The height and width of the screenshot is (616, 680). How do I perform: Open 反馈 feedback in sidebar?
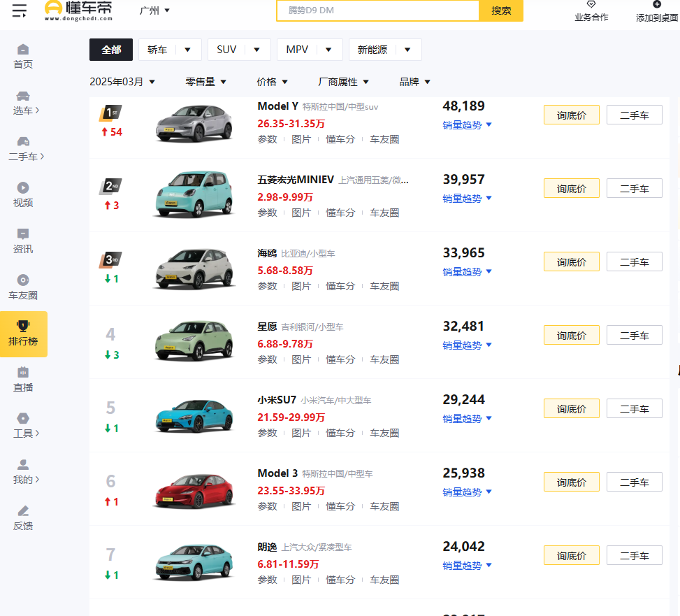pyautogui.click(x=23, y=518)
